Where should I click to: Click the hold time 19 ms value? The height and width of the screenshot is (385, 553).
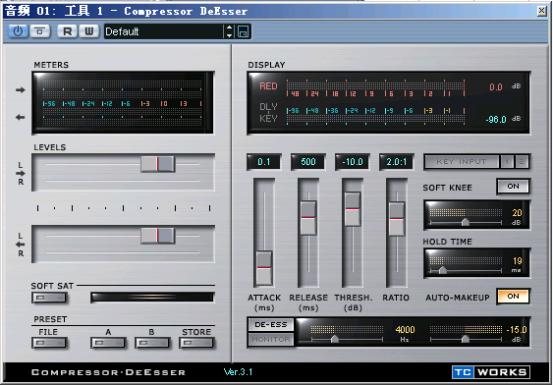(x=517, y=261)
